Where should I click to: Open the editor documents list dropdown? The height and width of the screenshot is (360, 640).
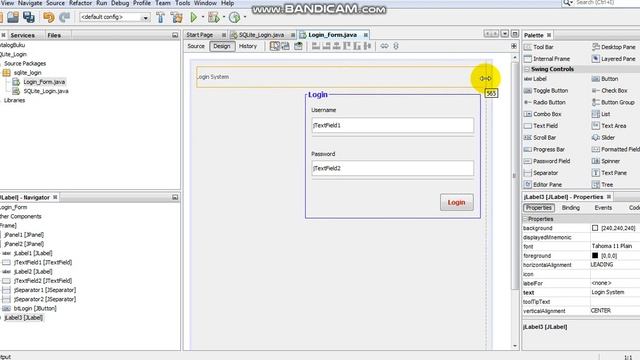tap(505, 34)
